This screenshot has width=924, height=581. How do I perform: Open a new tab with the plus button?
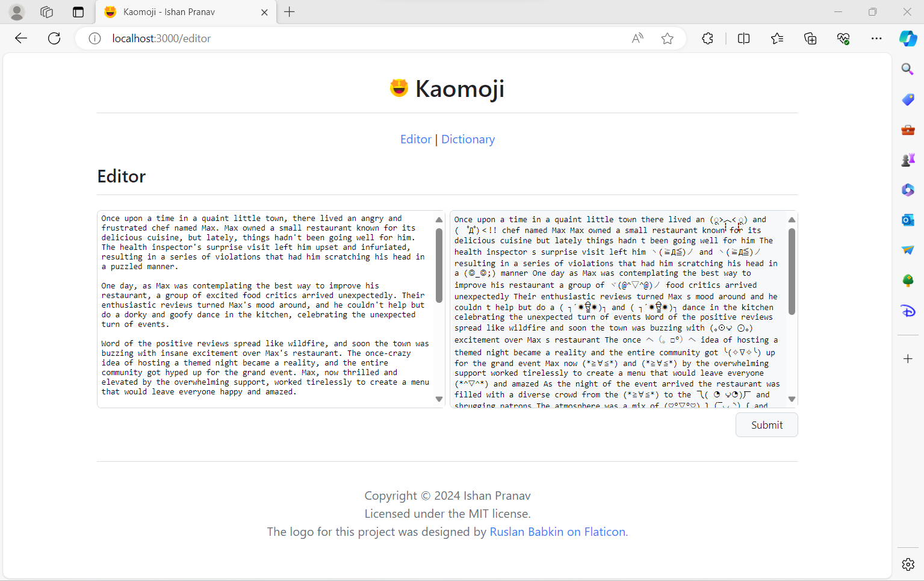(x=290, y=12)
